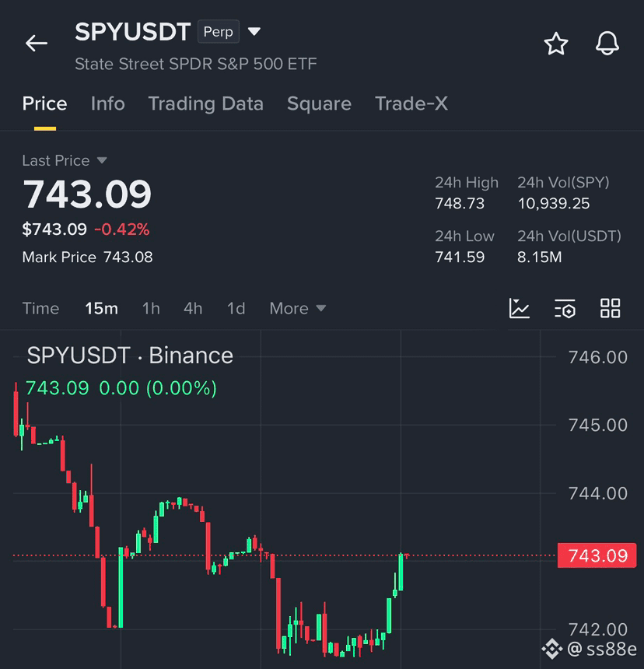Screen dimensions: 644x669
Task: Select the 4h timeframe
Action: point(193,308)
